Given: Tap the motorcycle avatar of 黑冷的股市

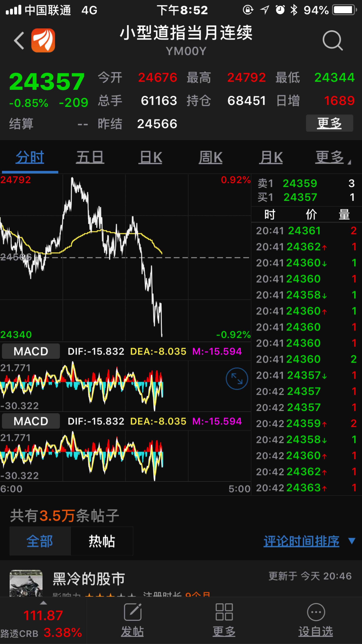Looking at the screenshot, I should [26, 583].
